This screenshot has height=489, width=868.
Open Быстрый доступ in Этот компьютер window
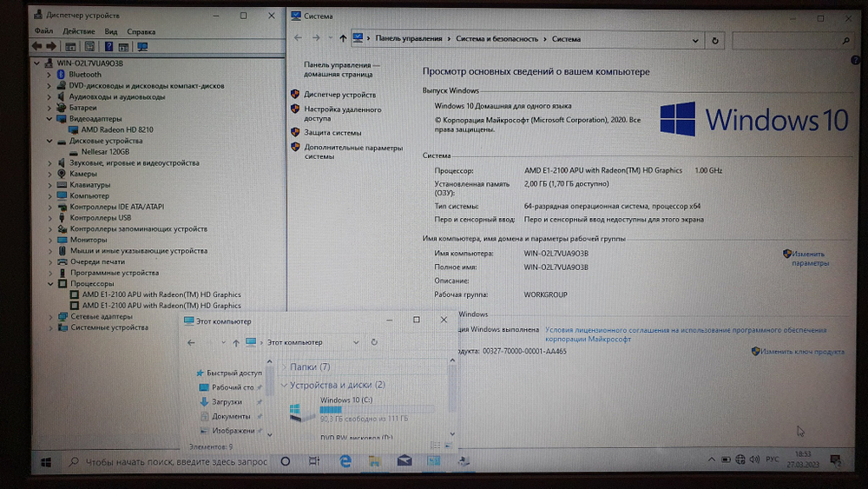pos(233,373)
